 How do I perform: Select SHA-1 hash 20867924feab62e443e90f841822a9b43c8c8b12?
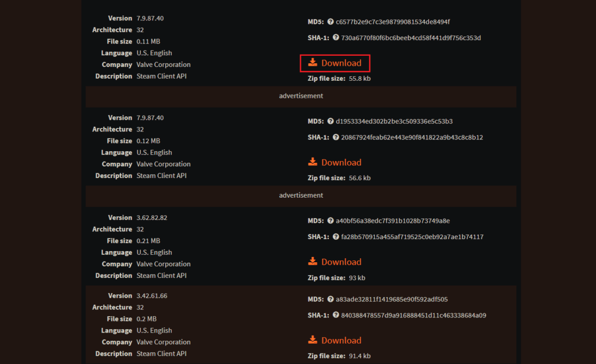tap(412, 137)
